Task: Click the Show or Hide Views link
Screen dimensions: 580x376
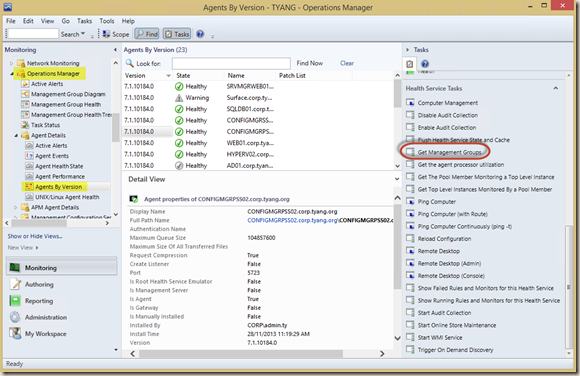Action: [x=35, y=236]
